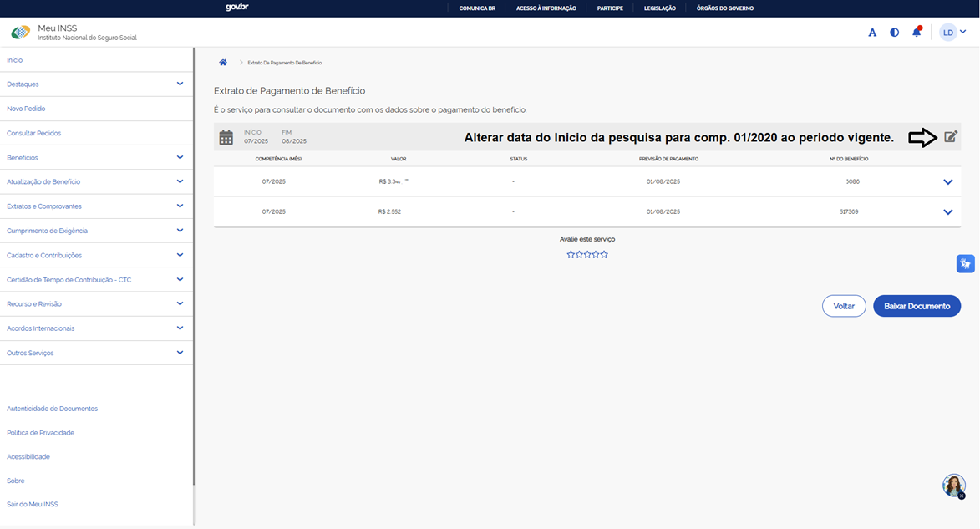The width and height of the screenshot is (980, 529).
Task: Click the PREVISÃO DE PAGAMENTO column header
Action: point(668,159)
